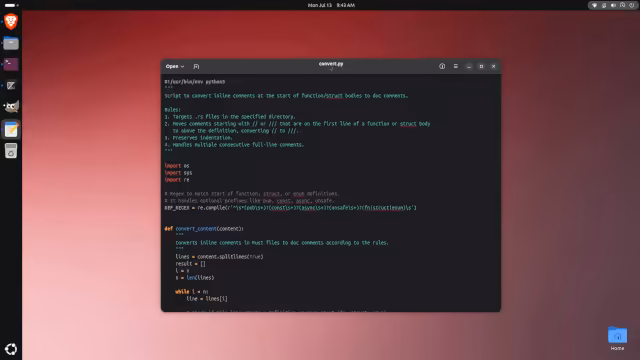Click the 'while i < n:' line
The width and height of the screenshot is (640, 360).
pyautogui.click(x=191, y=292)
